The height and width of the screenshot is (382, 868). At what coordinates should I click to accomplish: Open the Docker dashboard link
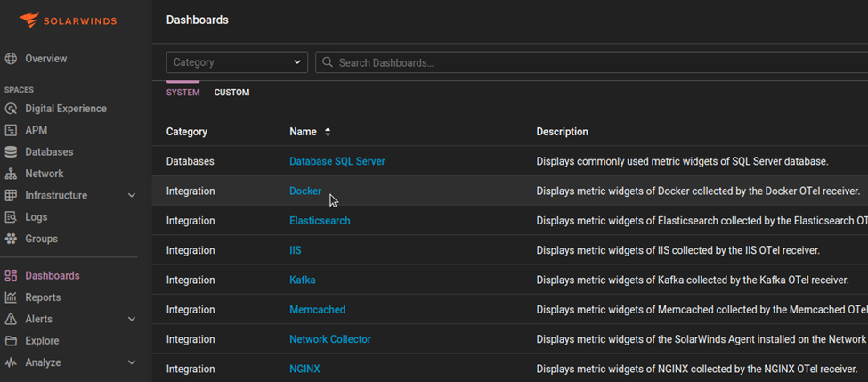(305, 191)
